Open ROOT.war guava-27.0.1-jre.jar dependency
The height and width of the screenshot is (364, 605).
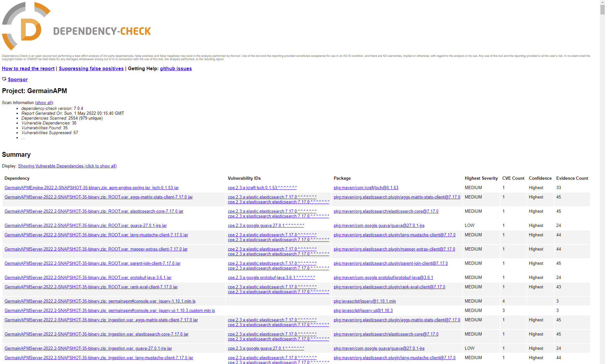[86, 226]
